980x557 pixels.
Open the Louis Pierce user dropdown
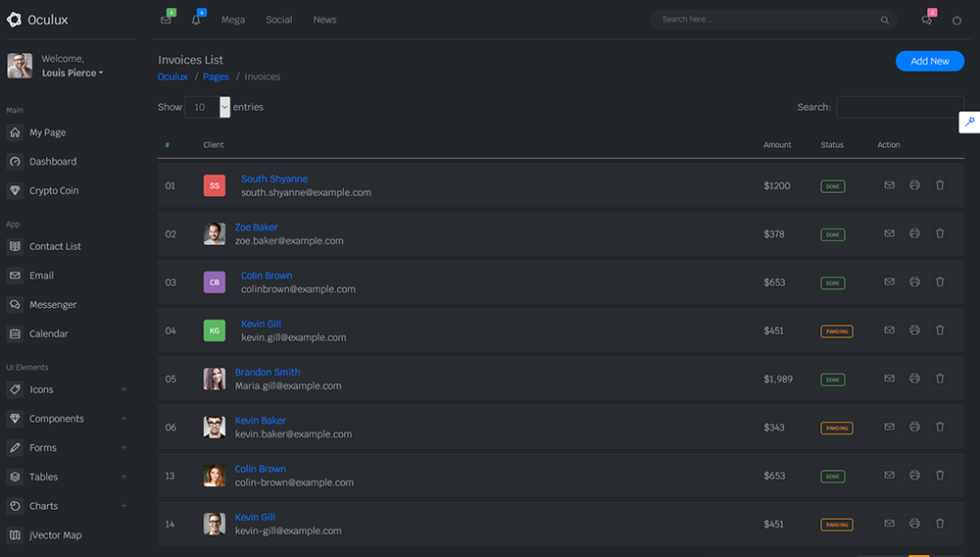point(73,73)
